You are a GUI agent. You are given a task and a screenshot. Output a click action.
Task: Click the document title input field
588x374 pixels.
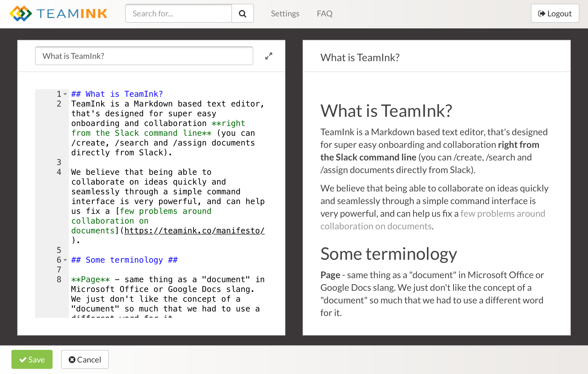tap(144, 56)
